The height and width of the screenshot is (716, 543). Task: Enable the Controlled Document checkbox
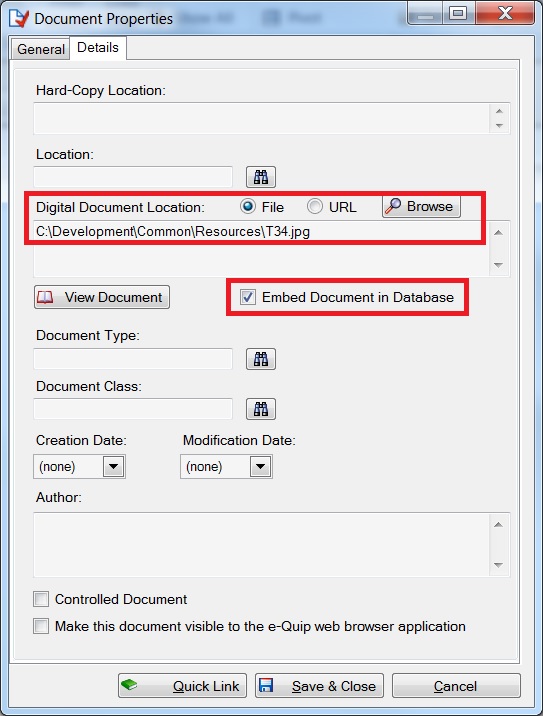(41, 599)
